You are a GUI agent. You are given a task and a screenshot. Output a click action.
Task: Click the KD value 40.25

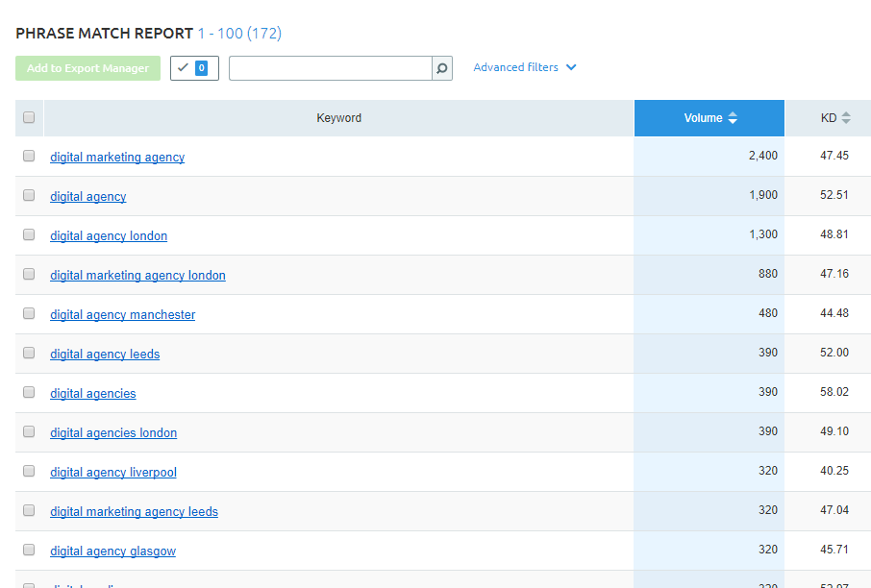tap(834, 471)
